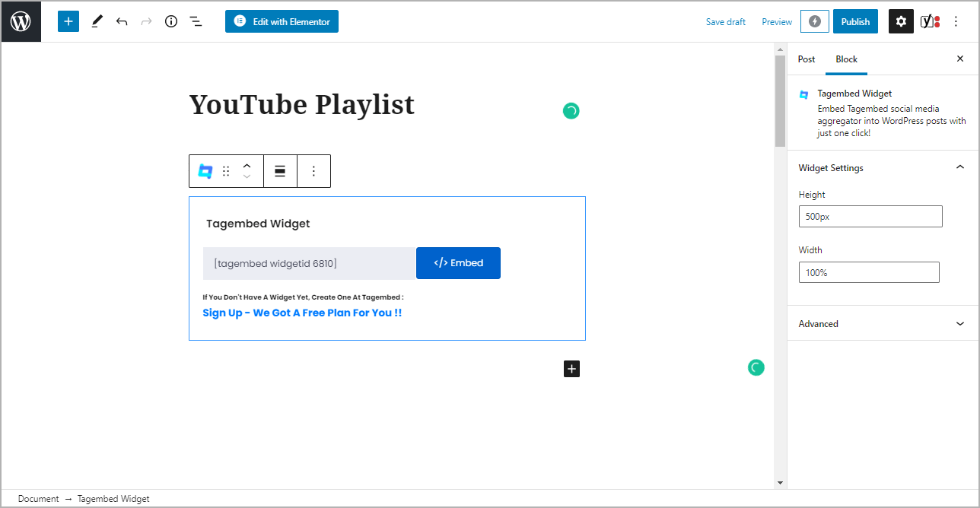Click the Redo arrow icon
Image resolution: width=980 pixels, height=508 pixels.
pyautogui.click(x=146, y=21)
